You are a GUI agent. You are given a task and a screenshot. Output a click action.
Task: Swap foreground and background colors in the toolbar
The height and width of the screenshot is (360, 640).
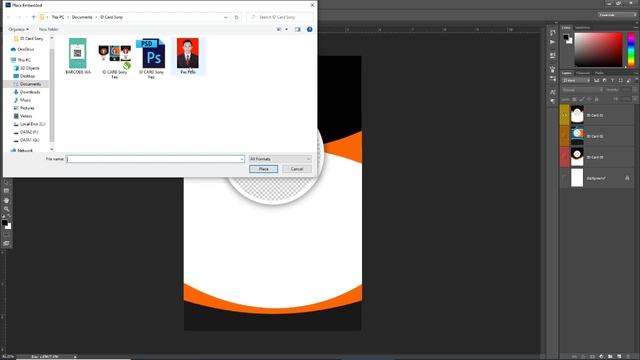coord(9,216)
